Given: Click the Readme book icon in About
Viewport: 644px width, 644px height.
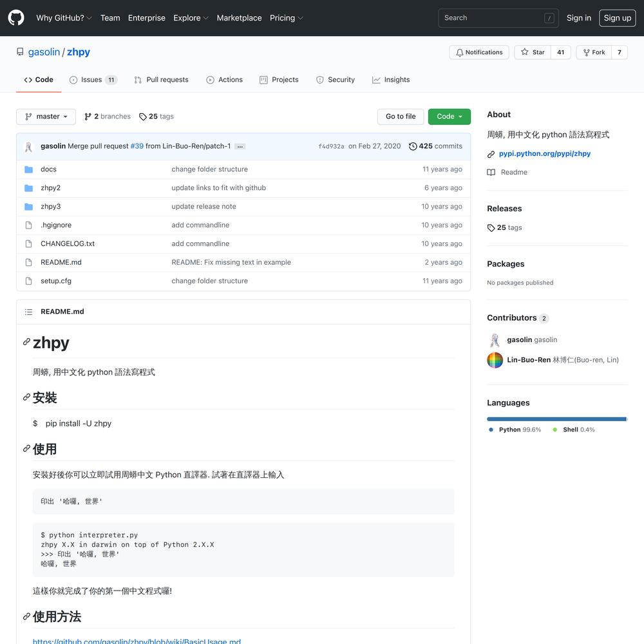Looking at the screenshot, I should pos(491,173).
